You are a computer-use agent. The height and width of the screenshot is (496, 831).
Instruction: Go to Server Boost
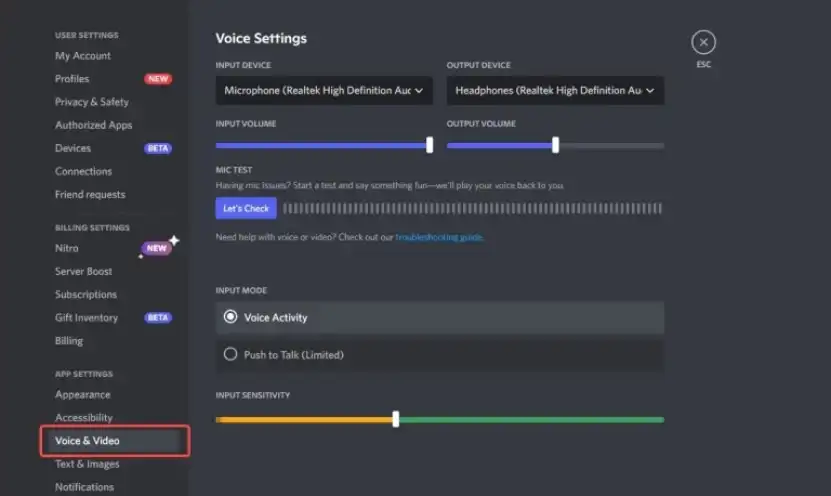pyautogui.click(x=83, y=271)
